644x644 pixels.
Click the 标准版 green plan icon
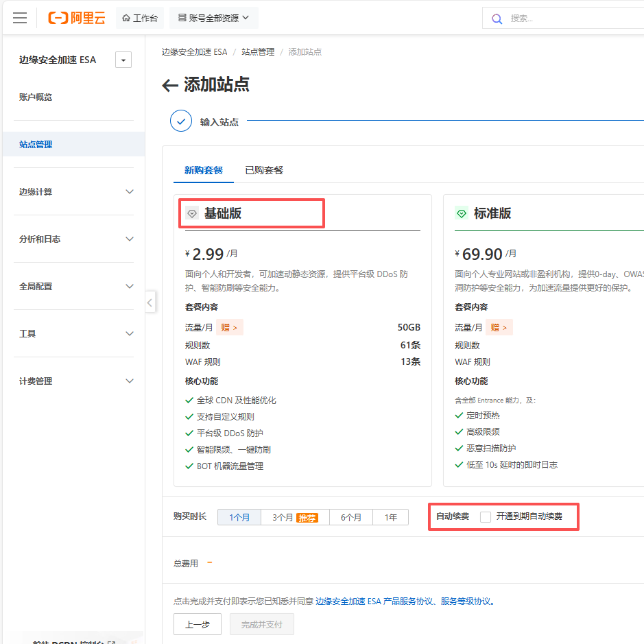click(462, 214)
